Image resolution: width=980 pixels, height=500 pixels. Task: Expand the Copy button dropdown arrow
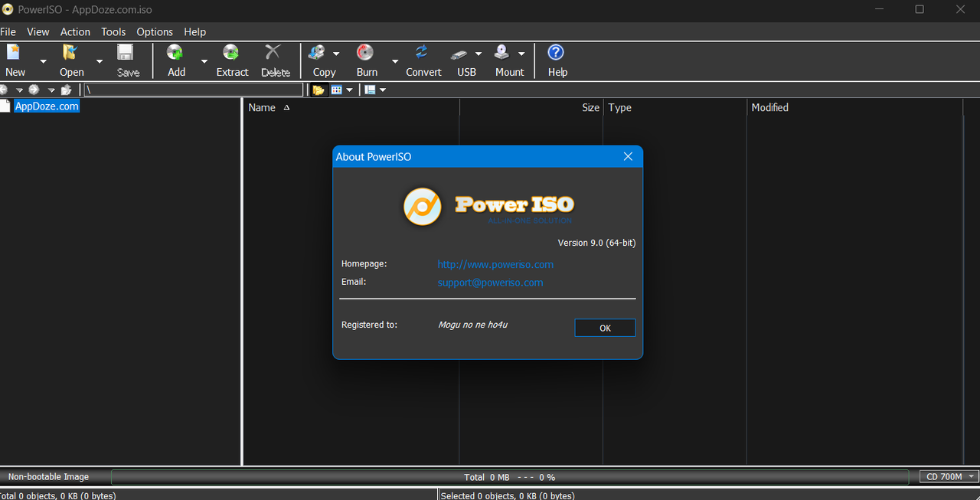click(x=336, y=54)
